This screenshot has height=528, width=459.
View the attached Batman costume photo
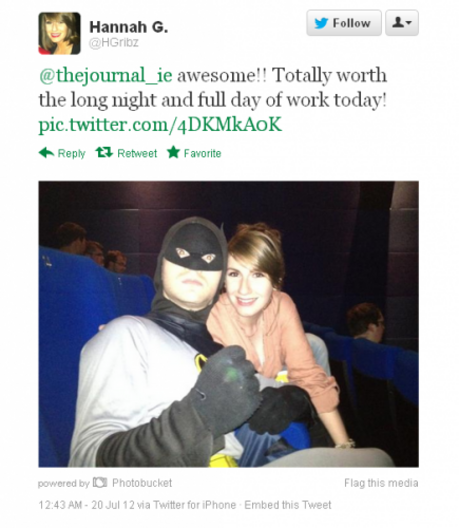[x=229, y=324]
